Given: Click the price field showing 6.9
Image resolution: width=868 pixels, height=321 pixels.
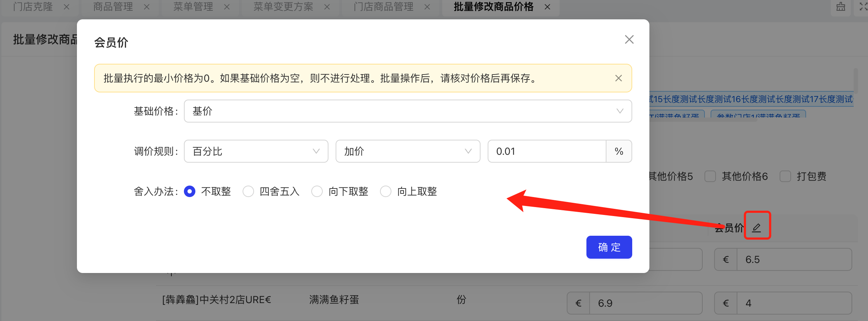Looking at the screenshot, I should tap(646, 303).
